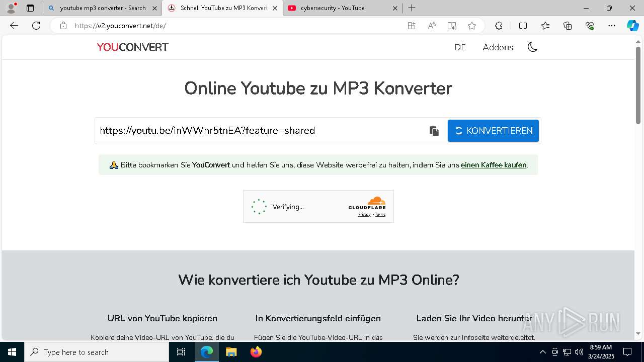Viewport: 644px width, 362px height.
Task: Show hidden system tray icons chevron
Action: pos(543,352)
